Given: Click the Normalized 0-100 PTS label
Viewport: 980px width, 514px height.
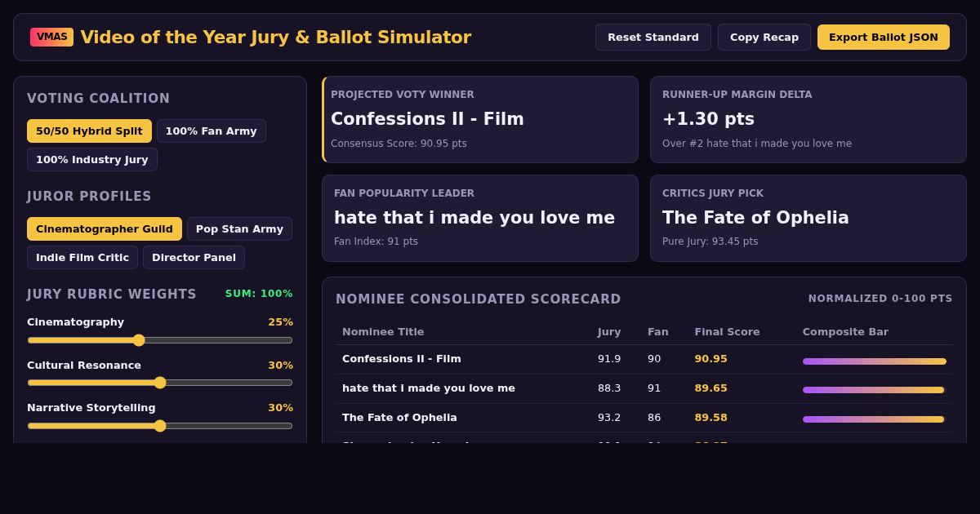Looking at the screenshot, I should (880, 299).
